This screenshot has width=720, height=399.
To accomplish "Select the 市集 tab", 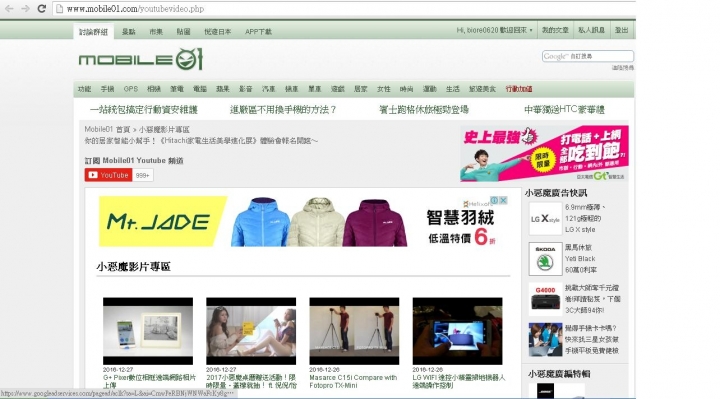I will click(156, 32).
